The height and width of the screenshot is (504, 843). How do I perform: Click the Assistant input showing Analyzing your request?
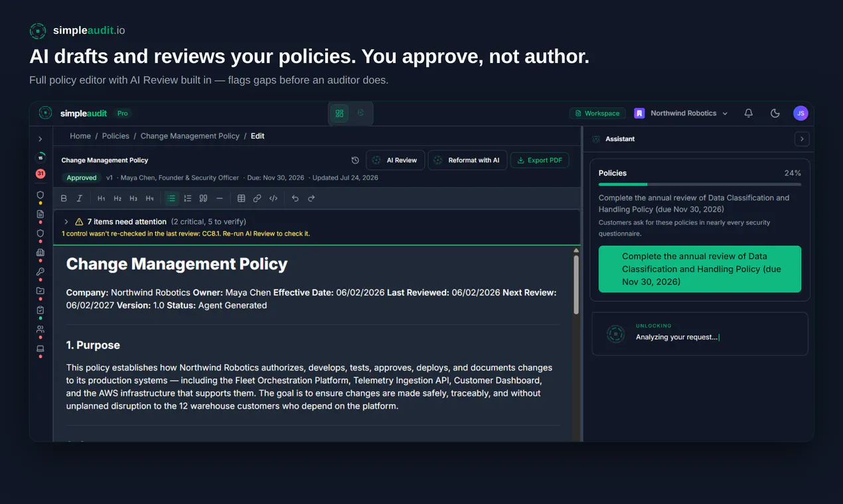pos(700,334)
